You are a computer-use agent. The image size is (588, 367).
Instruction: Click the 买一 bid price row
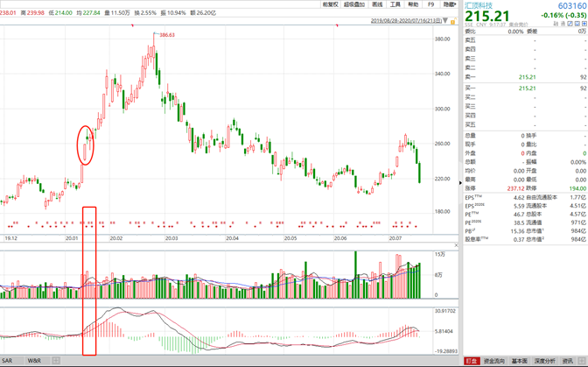coord(525,88)
